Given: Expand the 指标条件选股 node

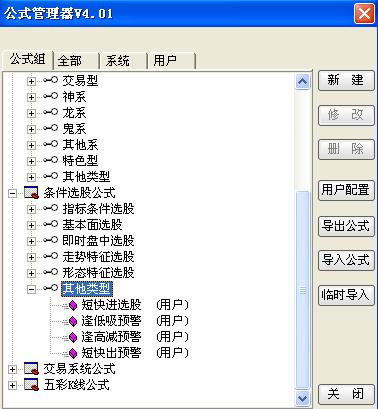Looking at the screenshot, I should point(31,209).
